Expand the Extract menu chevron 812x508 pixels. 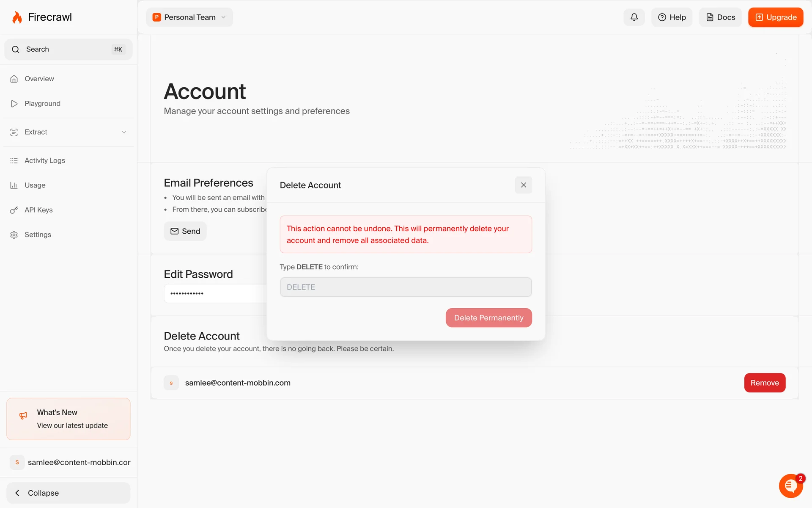124,132
